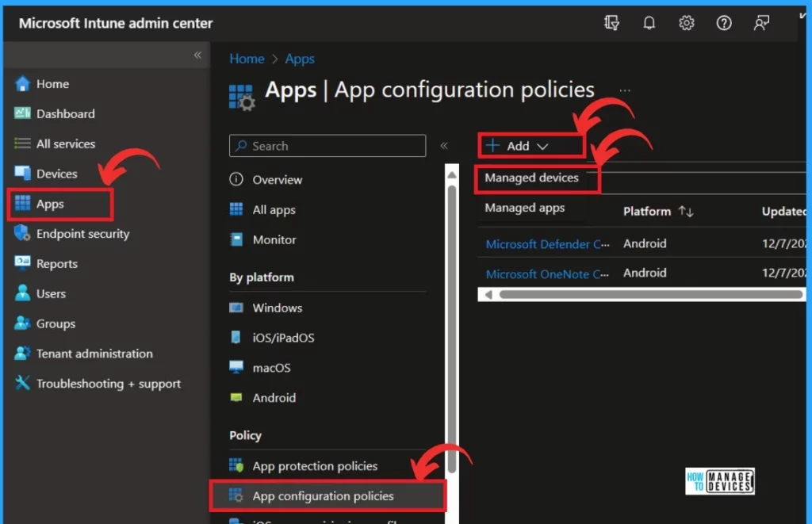This screenshot has height=524, width=812.
Task: Open the feedback person icon
Action: point(761,23)
